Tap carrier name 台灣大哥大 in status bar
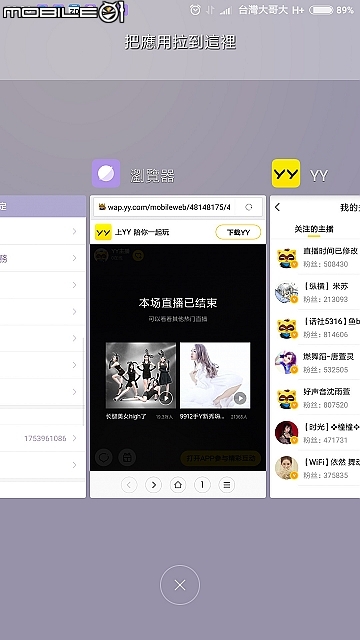Screen dimensions: 360x640 263,10
